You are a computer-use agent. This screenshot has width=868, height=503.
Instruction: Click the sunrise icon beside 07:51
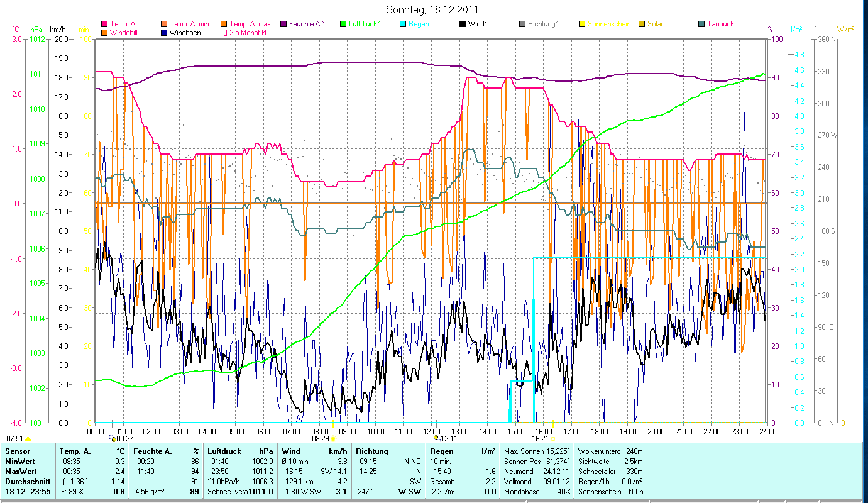(28, 438)
